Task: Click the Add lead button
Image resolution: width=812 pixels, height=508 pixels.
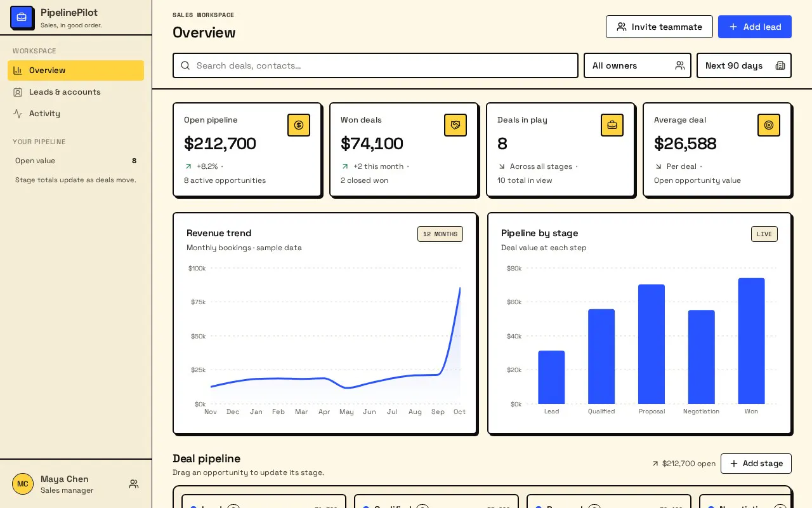Action: [755, 27]
